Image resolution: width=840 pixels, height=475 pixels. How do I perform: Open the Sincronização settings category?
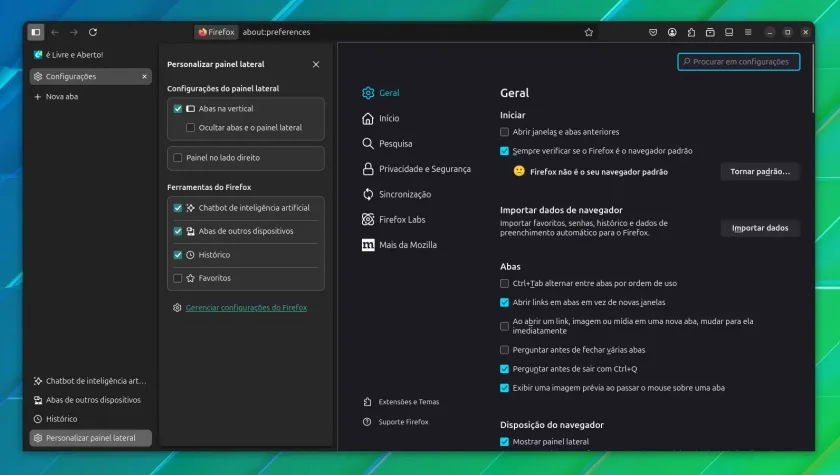[x=397, y=194]
